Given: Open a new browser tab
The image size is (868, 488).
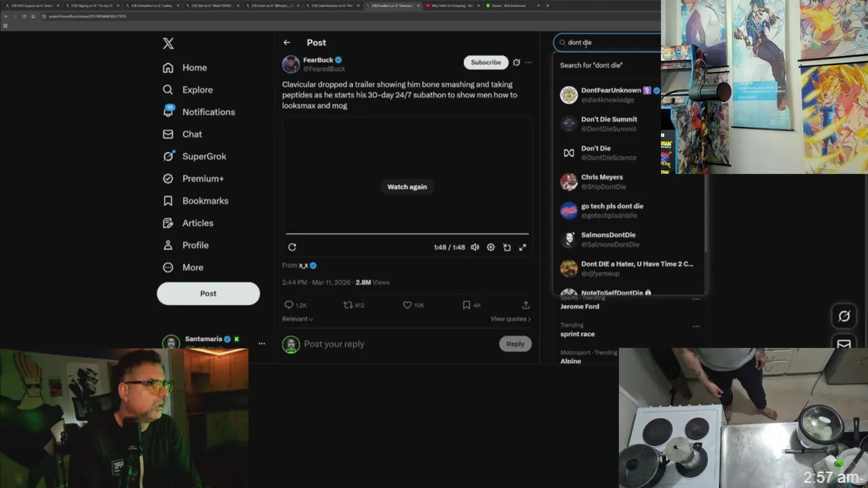Looking at the screenshot, I should [x=548, y=5].
